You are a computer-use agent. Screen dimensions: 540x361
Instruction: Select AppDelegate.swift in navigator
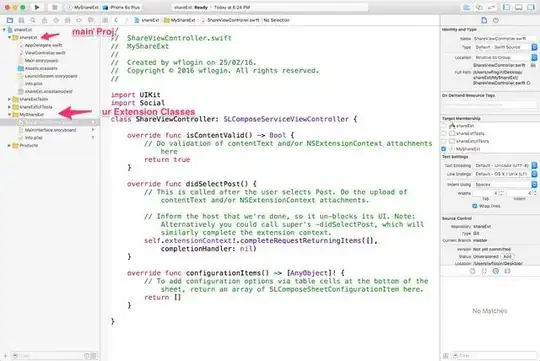43,45
